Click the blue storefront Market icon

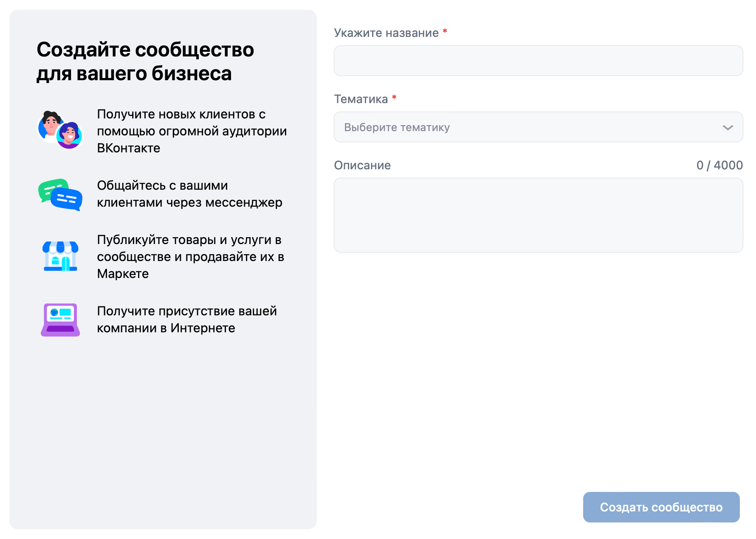(x=60, y=256)
